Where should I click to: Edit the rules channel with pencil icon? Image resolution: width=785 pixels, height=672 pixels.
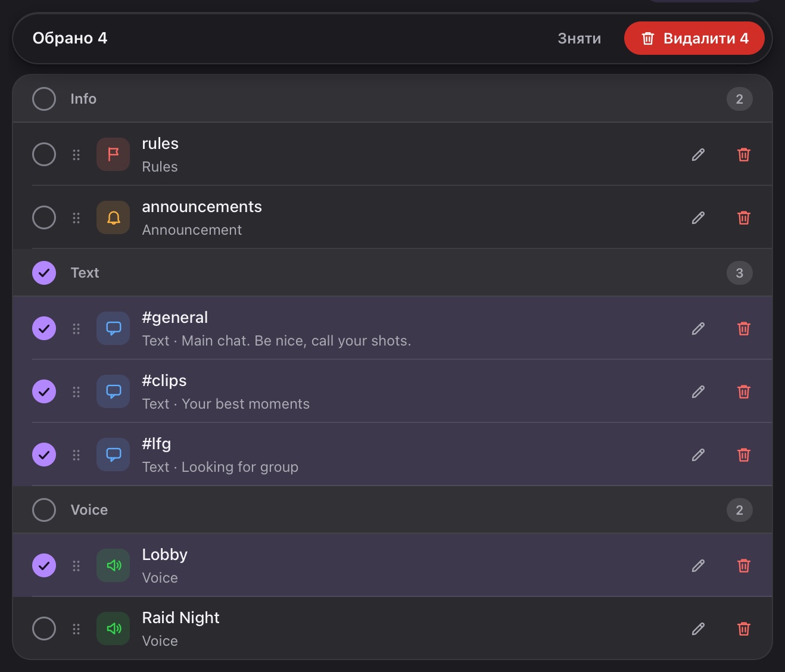698,155
